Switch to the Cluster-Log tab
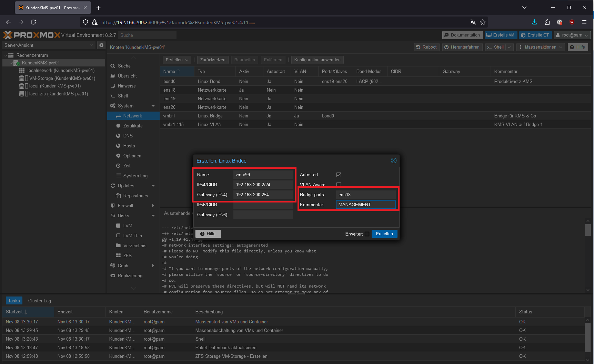 [40, 301]
